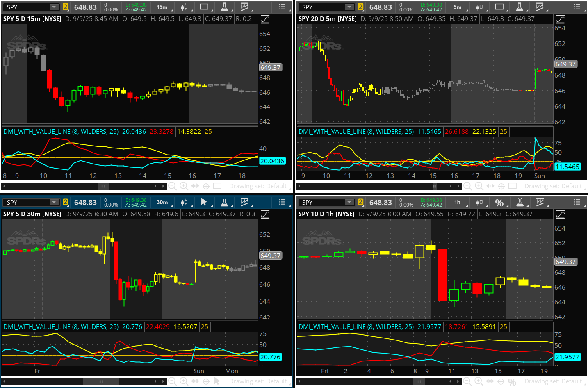Expand SPY symbol dropdown in 15m chart

click(54, 7)
